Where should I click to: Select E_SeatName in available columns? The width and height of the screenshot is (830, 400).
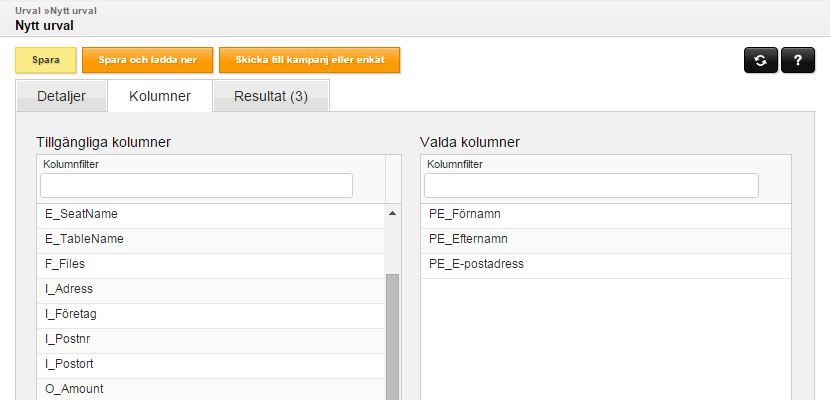click(211, 214)
